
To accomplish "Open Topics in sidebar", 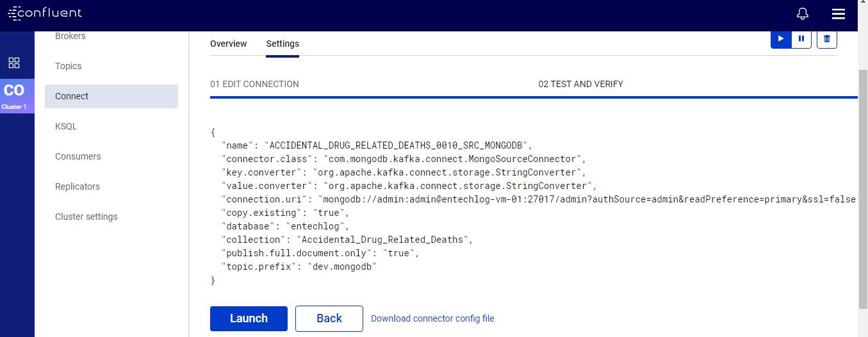I will (69, 66).
